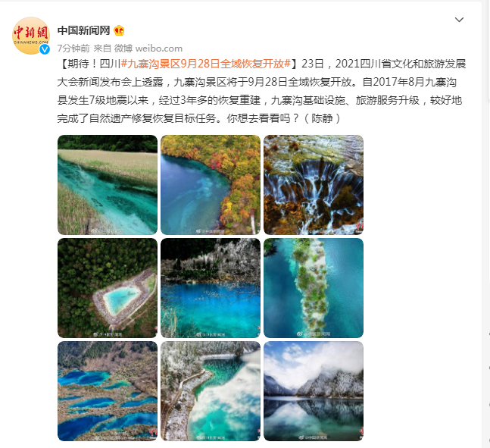Open the 中国新闻网 profile avatar

pyautogui.click(x=31, y=36)
